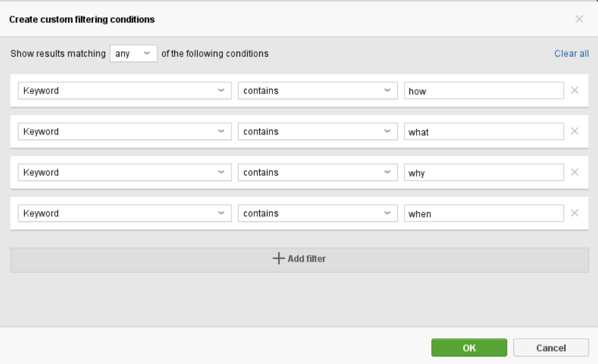The image size is (598, 364).
Task: Focus the text field containing 'what'
Action: [484, 131]
